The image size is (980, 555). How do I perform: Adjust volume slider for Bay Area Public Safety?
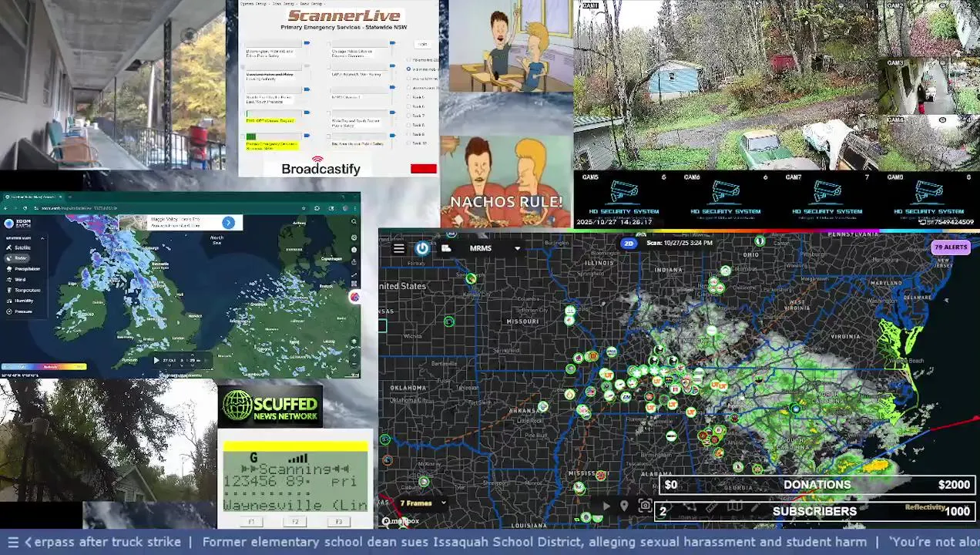(392, 135)
